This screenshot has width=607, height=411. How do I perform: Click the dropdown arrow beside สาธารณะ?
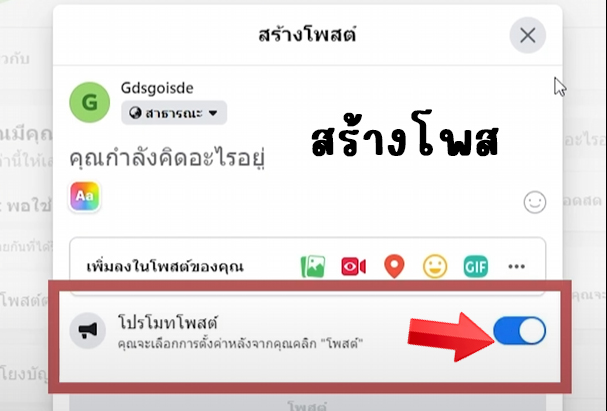pos(213,113)
